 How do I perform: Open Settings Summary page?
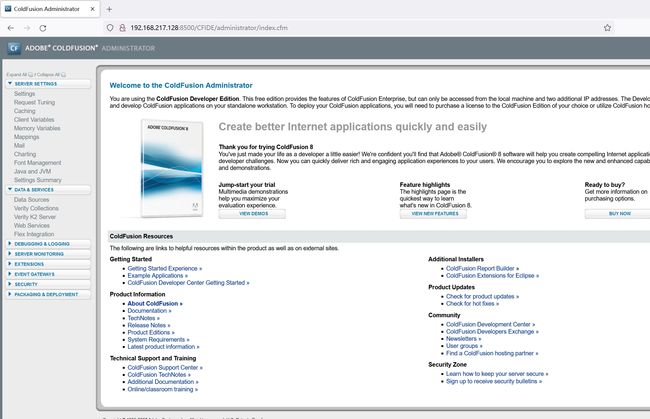pyautogui.click(x=38, y=180)
